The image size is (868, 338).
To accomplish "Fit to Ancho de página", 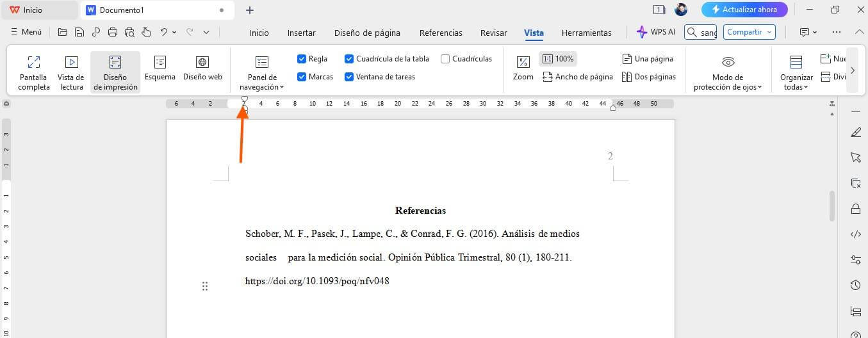I will click(x=578, y=77).
